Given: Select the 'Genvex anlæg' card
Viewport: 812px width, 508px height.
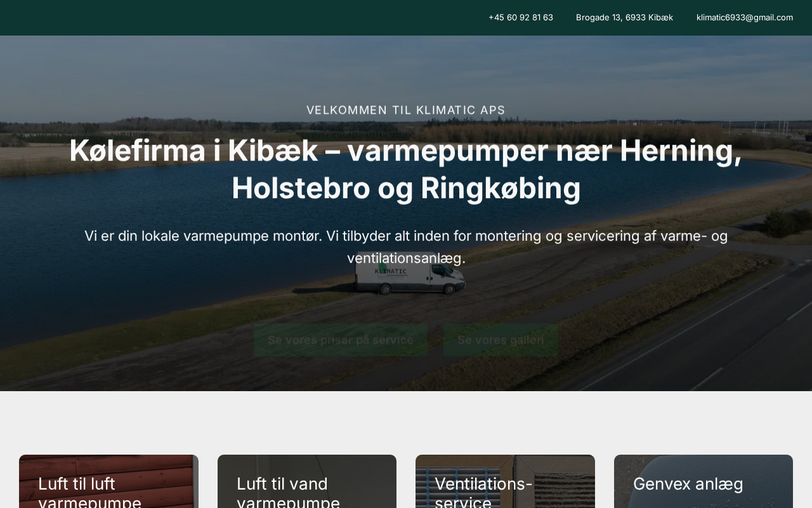Looking at the screenshot, I should [704, 481].
